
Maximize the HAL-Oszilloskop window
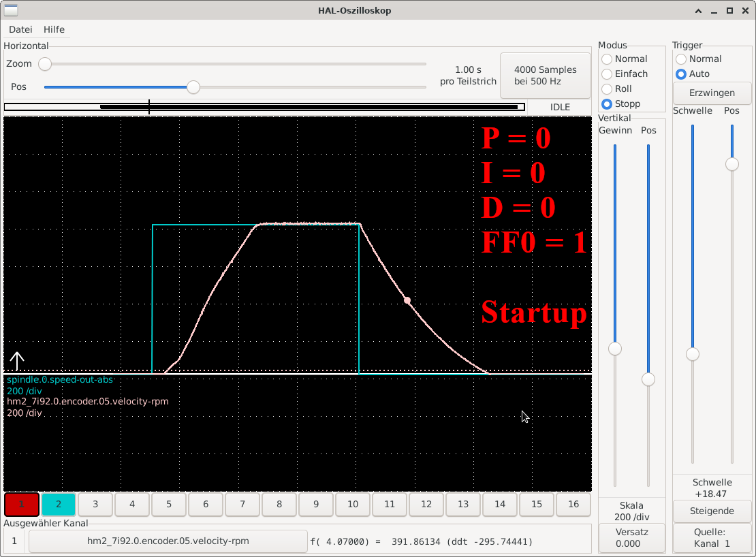point(729,11)
